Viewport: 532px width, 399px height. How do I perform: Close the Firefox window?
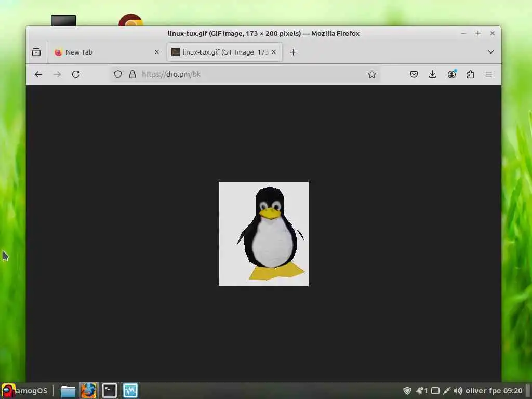click(493, 33)
